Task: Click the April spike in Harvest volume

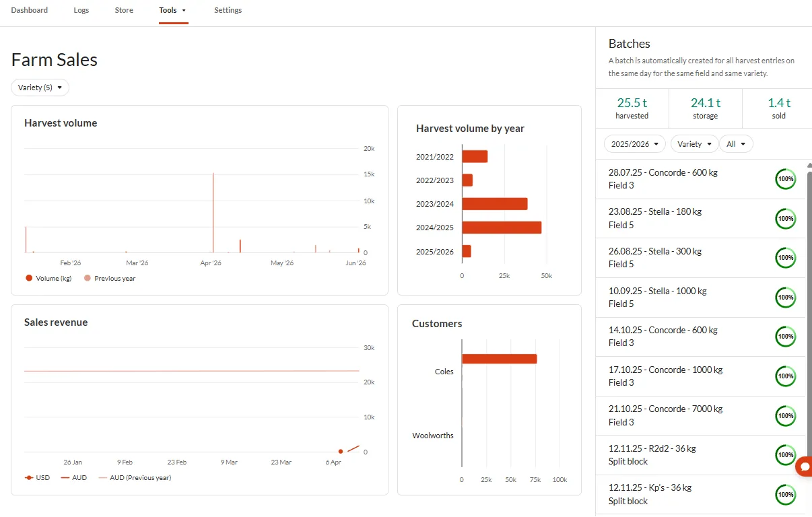Action: click(213, 213)
